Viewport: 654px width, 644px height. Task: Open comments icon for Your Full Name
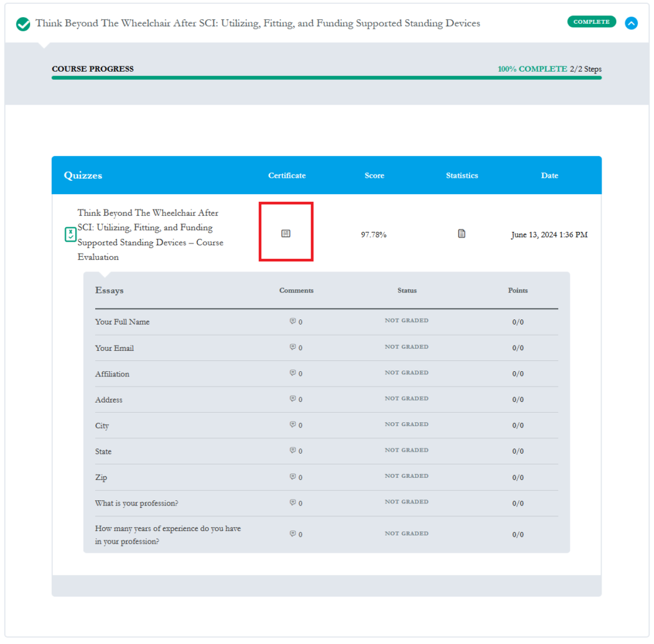point(293,321)
